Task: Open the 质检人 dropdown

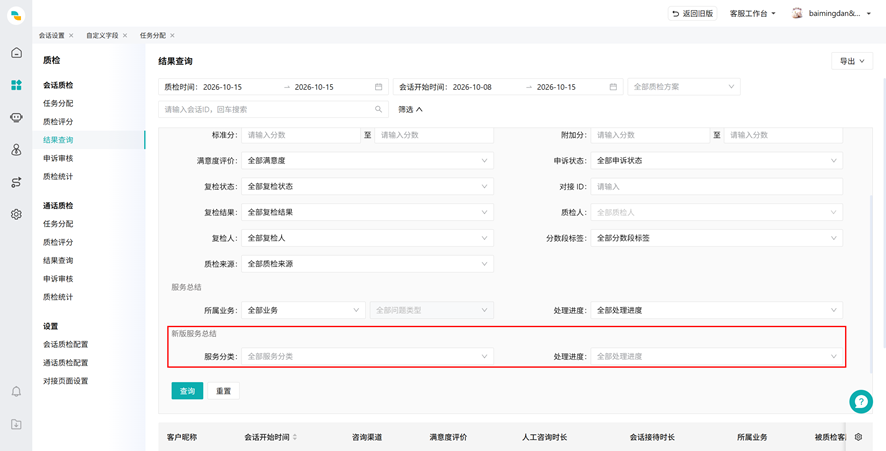Action: pyautogui.click(x=716, y=213)
